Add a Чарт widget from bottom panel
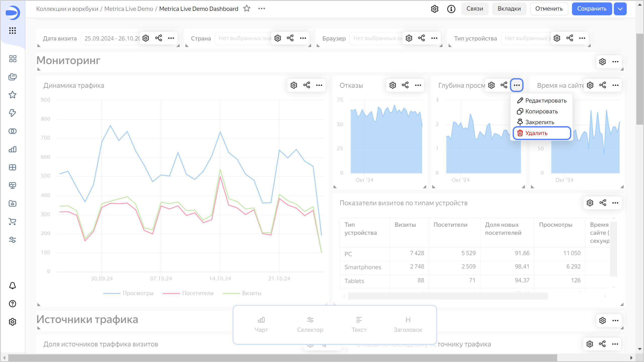Screen dimensions: 644x362 click(261, 324)
